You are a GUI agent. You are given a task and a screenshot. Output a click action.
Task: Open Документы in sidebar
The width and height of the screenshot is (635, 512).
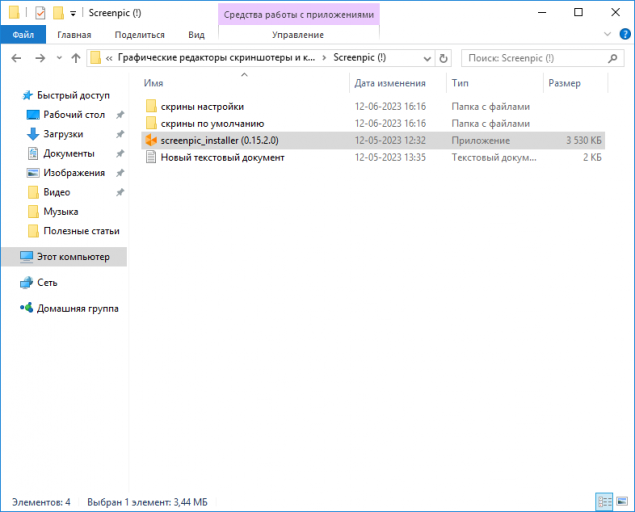click(69, 154)
